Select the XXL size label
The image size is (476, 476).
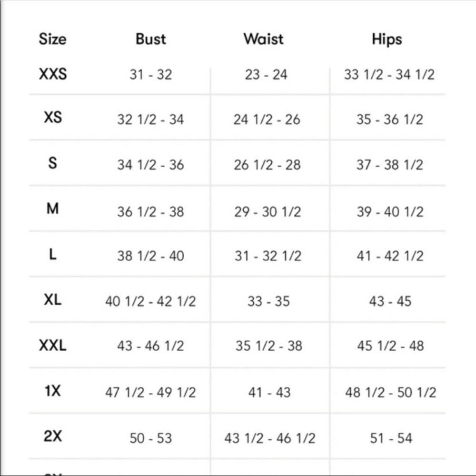[53, 346]
